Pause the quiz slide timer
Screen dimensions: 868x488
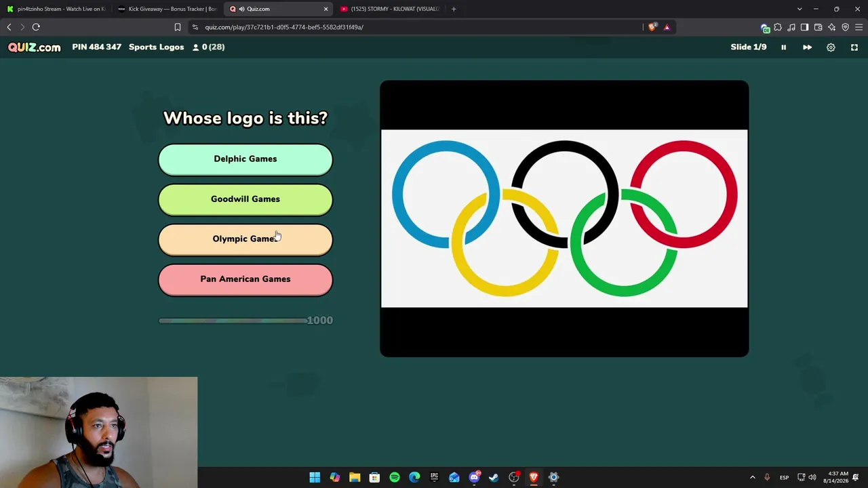[783, 47]
